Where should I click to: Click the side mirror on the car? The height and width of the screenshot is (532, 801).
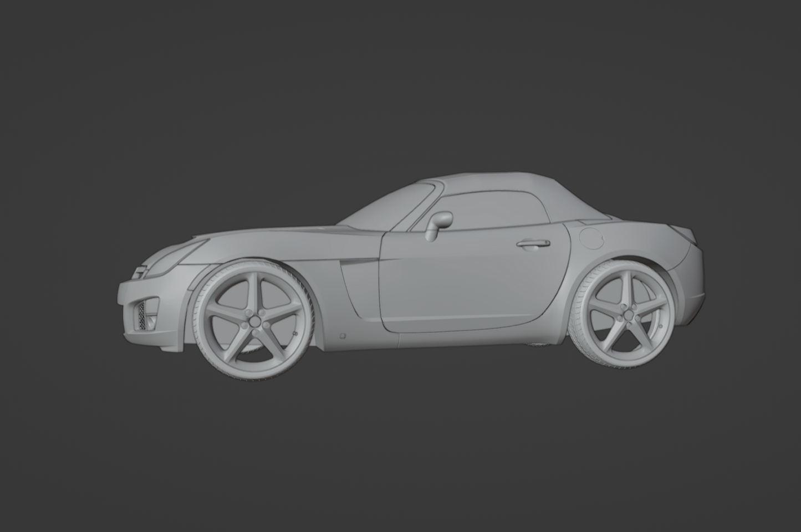[x=438, y=225]
